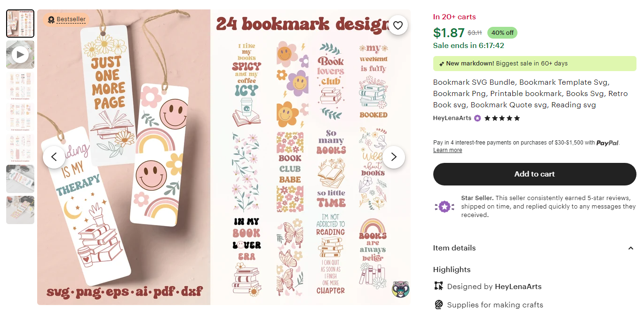Viewport: 644px width, 314px height.
Task: Open the HeyLenaArts shop link
Action: [x=452, y=118]
